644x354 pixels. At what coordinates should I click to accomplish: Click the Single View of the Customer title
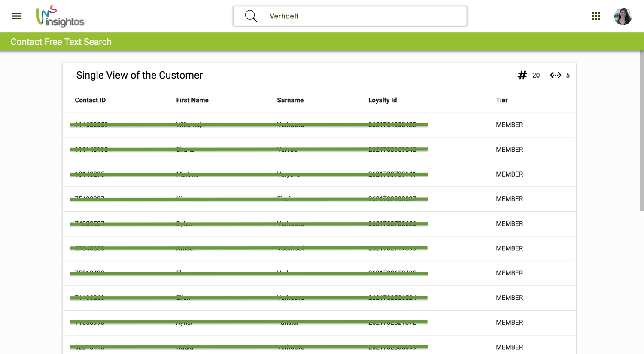point(139,75)
